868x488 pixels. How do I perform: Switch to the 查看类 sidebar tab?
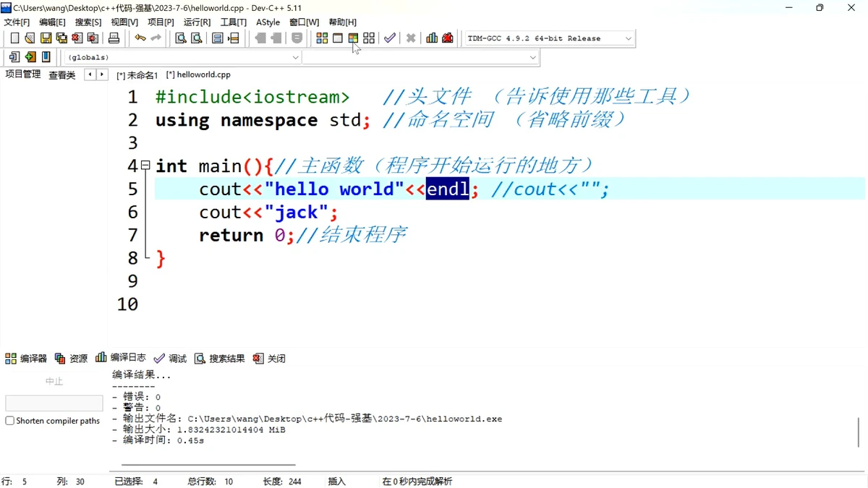click(61, 75)
